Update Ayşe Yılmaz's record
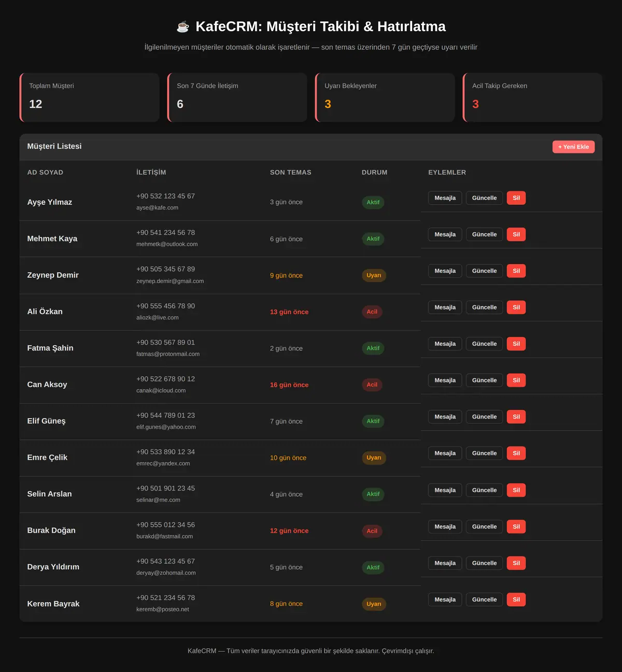The image size is (622, 672). pyautogui.click(x=484, y=198)
